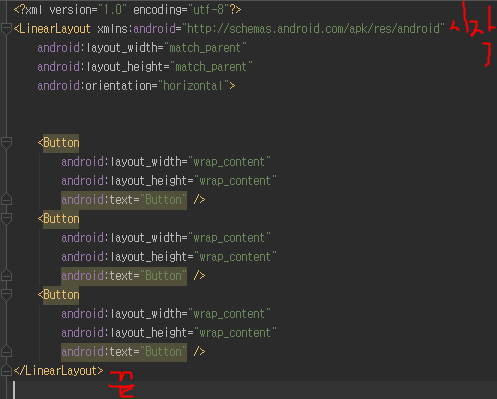Image resolution: width=497 pixels, height=399 pixels.
Task: Click layout_width="wrap_content" in the third Button element
Action: tap(190, 314)
